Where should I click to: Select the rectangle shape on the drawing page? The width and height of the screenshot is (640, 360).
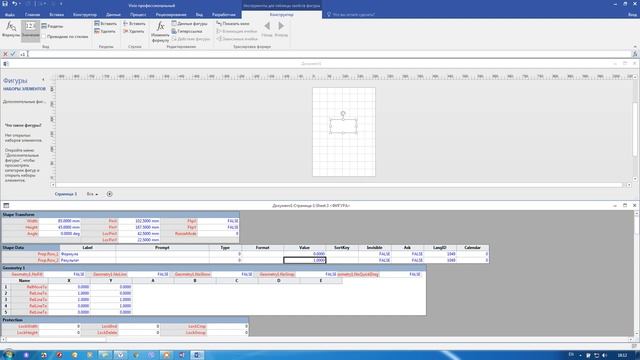click(343, 126)
